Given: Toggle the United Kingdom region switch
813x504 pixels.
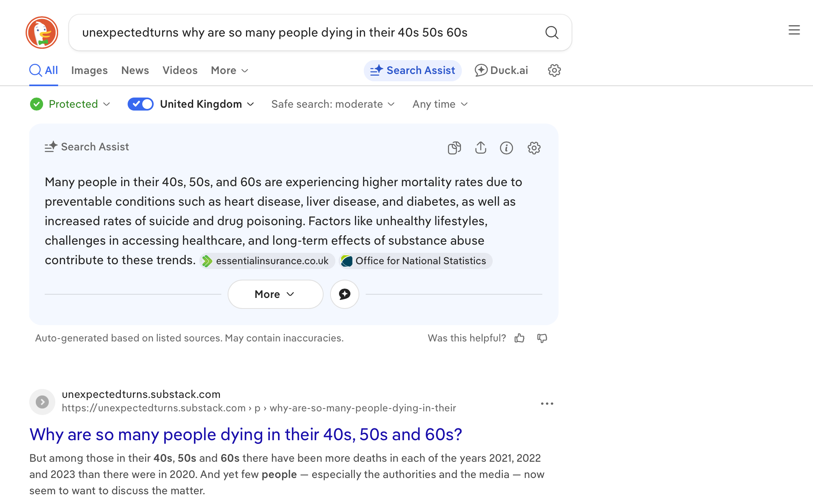Looking at the screenshot, I should [x=140, y=104].
